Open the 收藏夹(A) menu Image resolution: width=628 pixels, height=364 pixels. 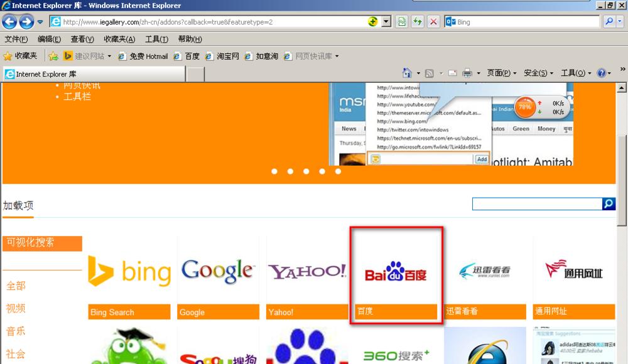[119, 39]
